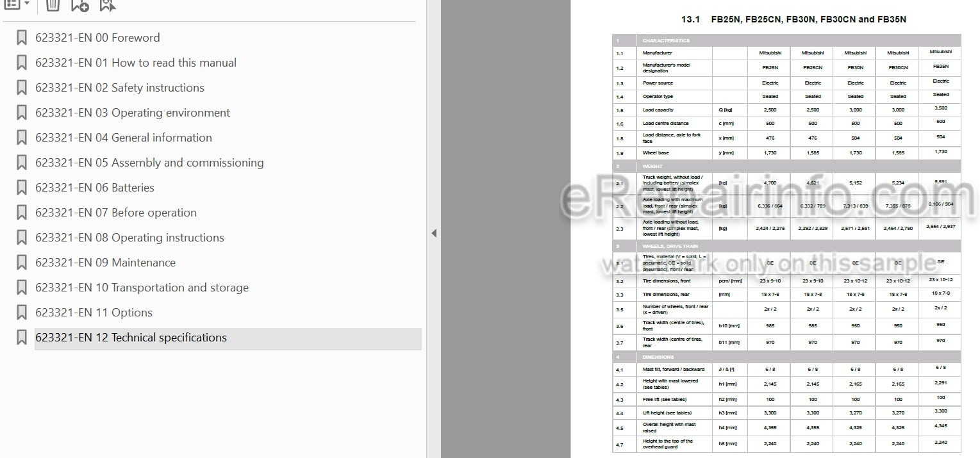Screen dimensions: 980x458
Task: Select the highlighted 12 Technical specifications bookmark
Action: (x=228, y=338)
